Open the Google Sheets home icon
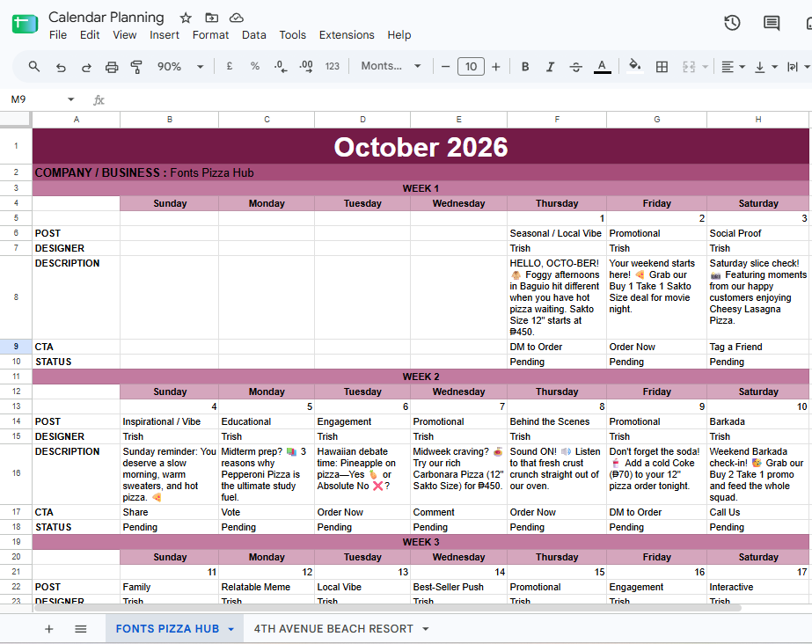The image size is (812, 644). point(25,24)
